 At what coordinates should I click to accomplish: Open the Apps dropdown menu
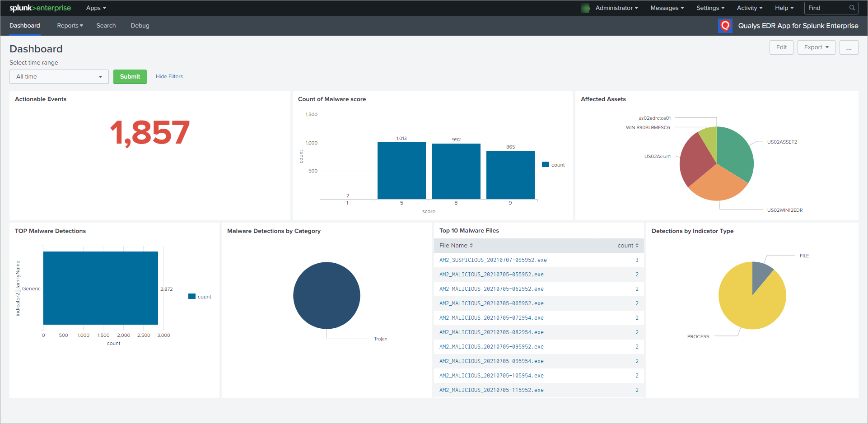(x=95, y=8)
